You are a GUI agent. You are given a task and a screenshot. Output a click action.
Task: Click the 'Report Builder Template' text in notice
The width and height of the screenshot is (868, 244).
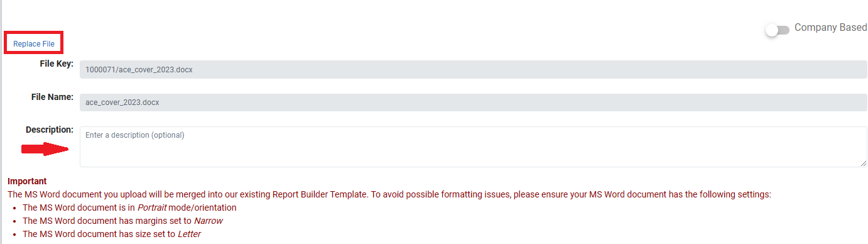click(319, 194)
